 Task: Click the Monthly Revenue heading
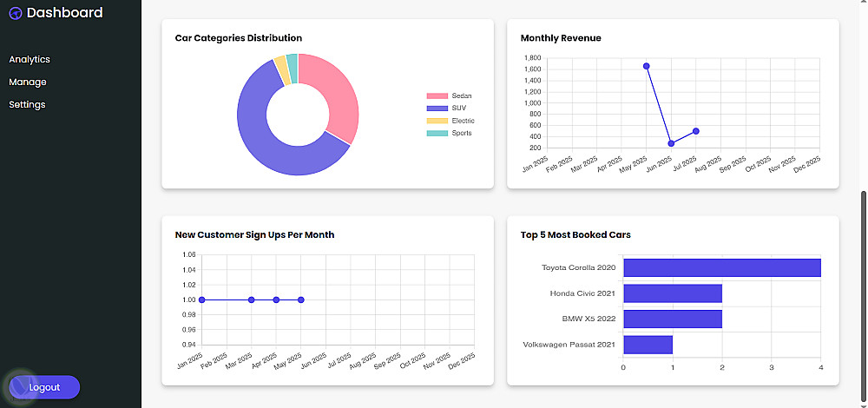pyautogui.click(x=561, y=38)
